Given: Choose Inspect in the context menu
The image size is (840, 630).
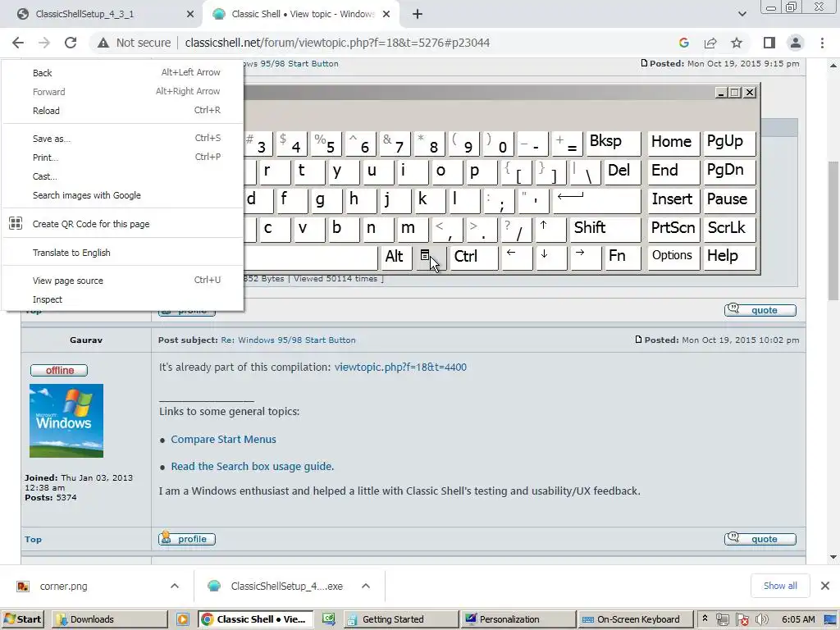Looking at the screenshot, I should pyautogui.click(x=123, y=299).
